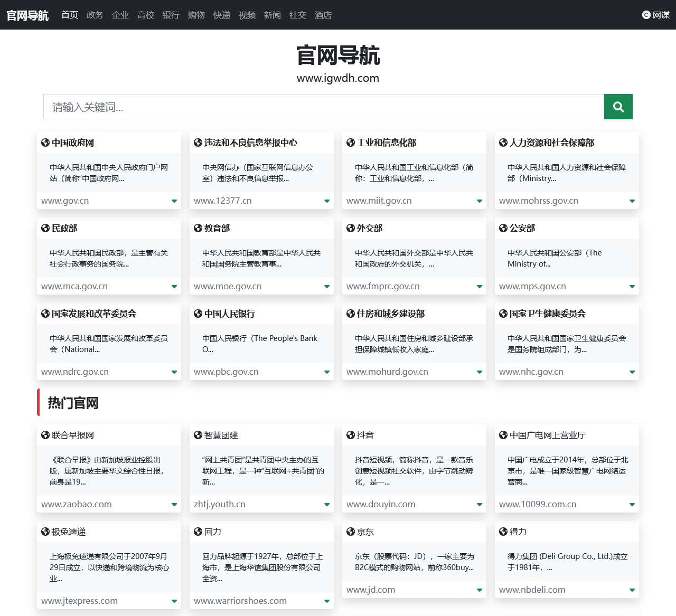
Task: Open the dropdown on the 回力 card
Action: [x=327, y=601]
